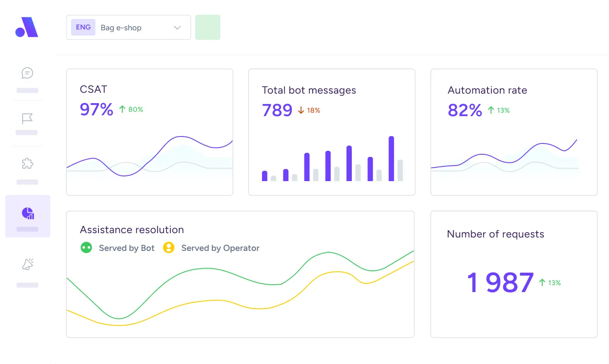Click the up arrow beside Automation rate 13%

click(x=491, y=110)
